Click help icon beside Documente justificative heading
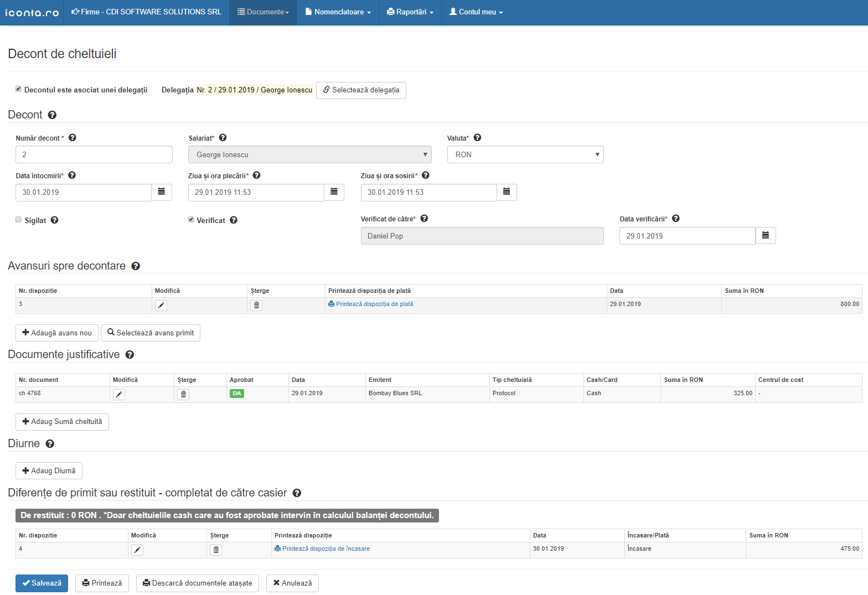868x595 pixels. (x=130, y=355)
